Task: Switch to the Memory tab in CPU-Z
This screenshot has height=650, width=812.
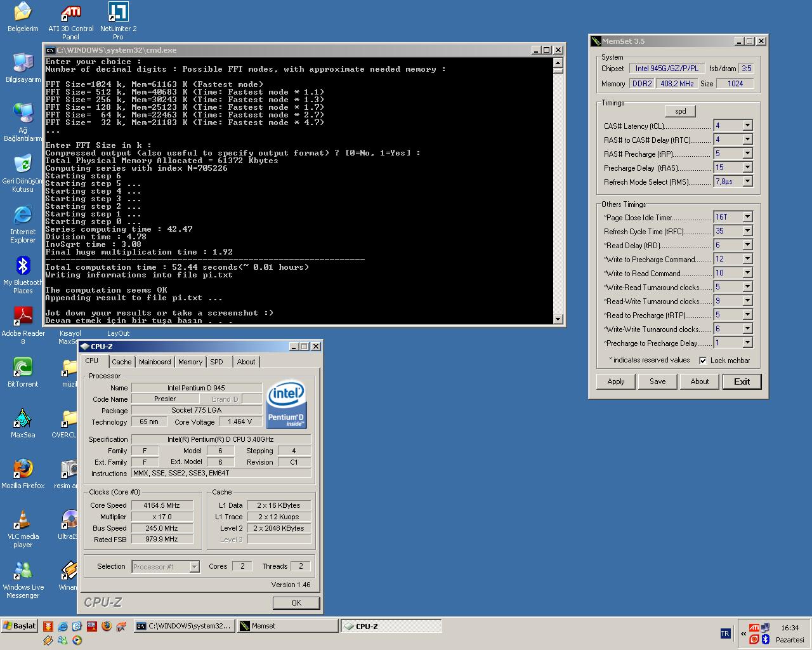Action: pyautogui.click(x=190, y=362)
